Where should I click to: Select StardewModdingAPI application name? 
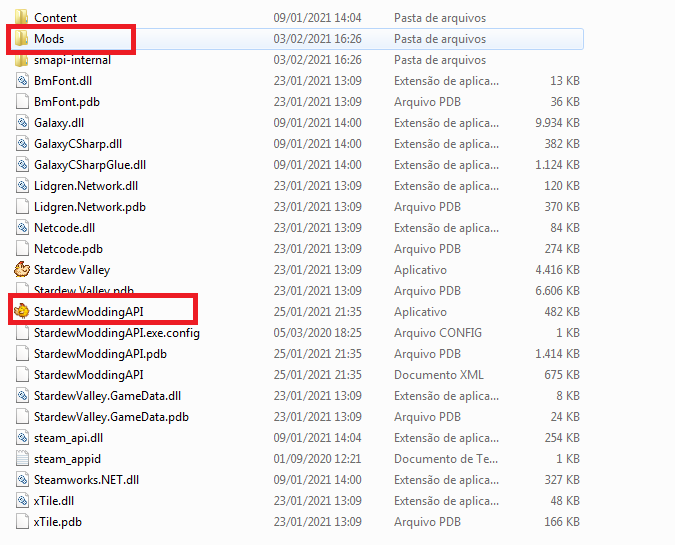(x=89, y=312)
